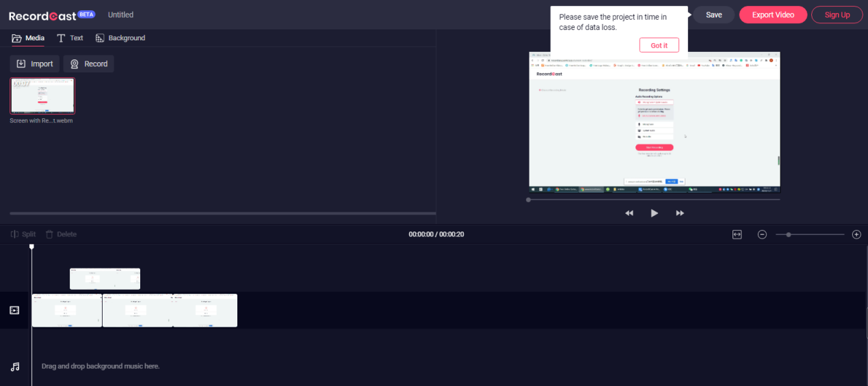Click the music track icon
The height and width of the screenshot is (386, 868).
[x=15, y=366]
